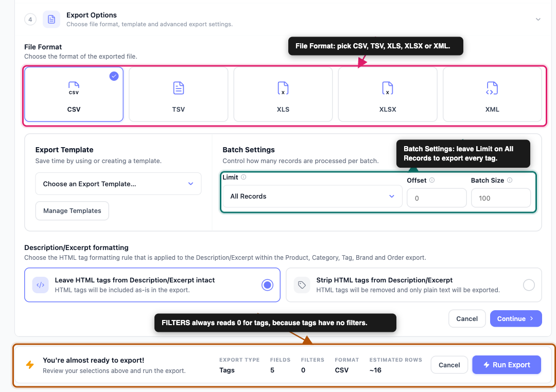Click the Run Export button
556x392 pixels.
(507, 365)
